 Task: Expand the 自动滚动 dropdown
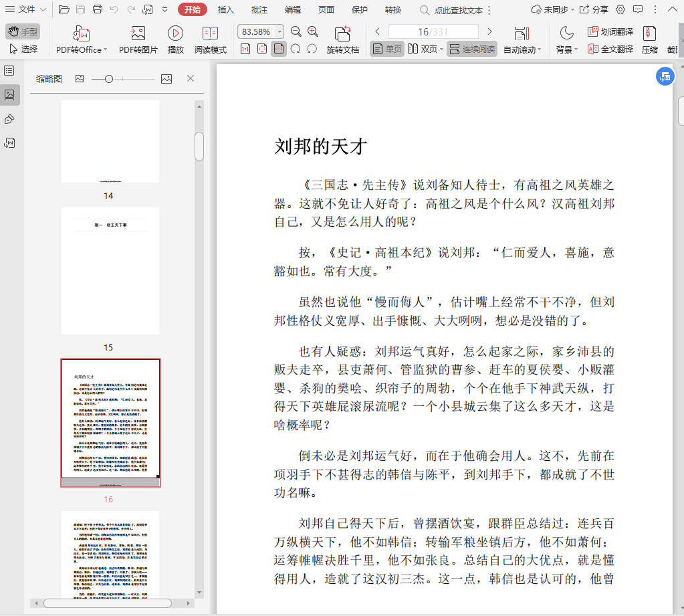[540, 50]
